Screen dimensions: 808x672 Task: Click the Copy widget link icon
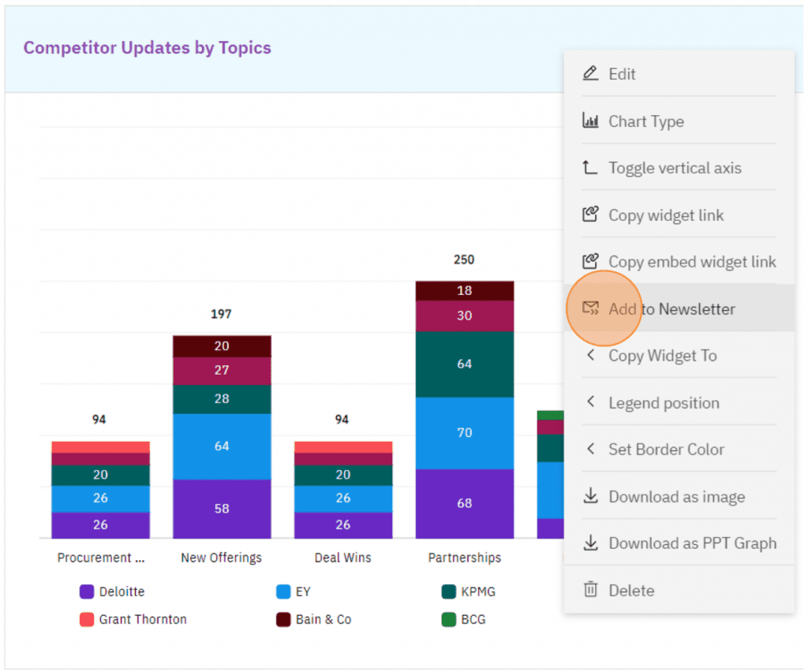tap(590, 215)
